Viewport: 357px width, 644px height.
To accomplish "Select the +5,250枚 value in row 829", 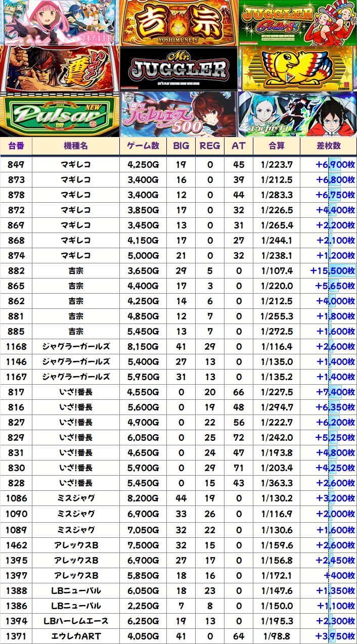I will [335, 437].
